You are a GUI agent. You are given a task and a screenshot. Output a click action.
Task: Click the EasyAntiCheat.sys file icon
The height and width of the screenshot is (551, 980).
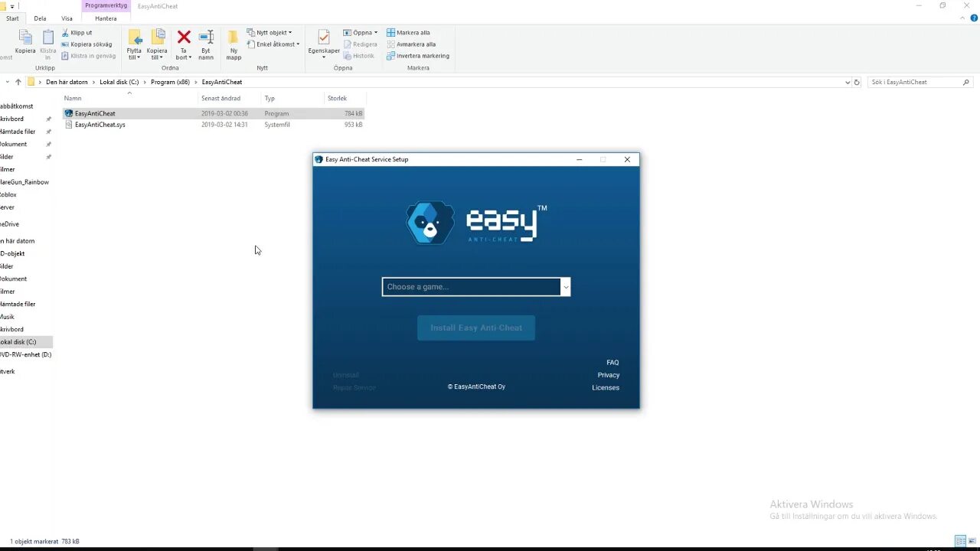[x=69, y=125]
